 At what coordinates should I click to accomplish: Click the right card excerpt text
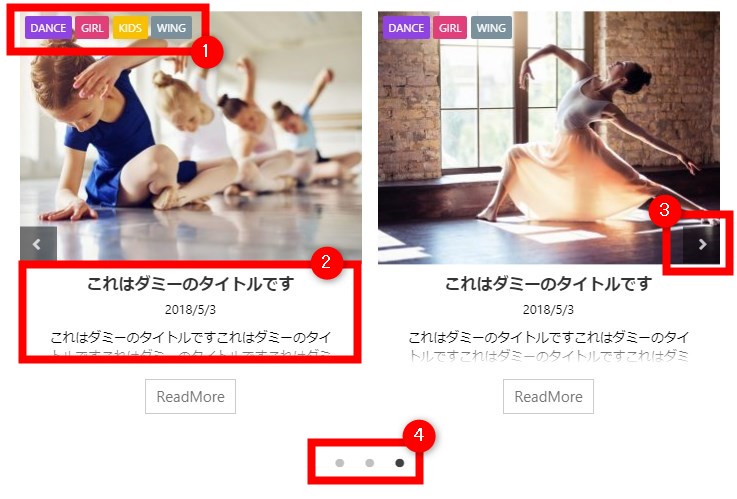549,346
